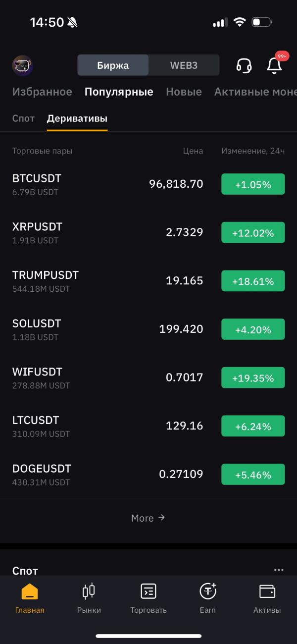The width and height of the screenshot is (297, 644).
Task: Open notifications bell with 99+ badge
Action: pos(274,65)
